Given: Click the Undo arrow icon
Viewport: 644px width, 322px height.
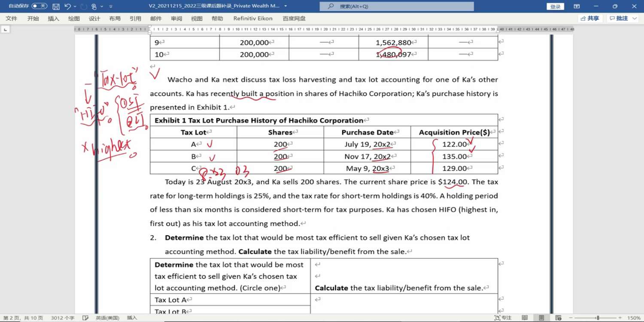Looking at the screenshot, I should [67, 6].
